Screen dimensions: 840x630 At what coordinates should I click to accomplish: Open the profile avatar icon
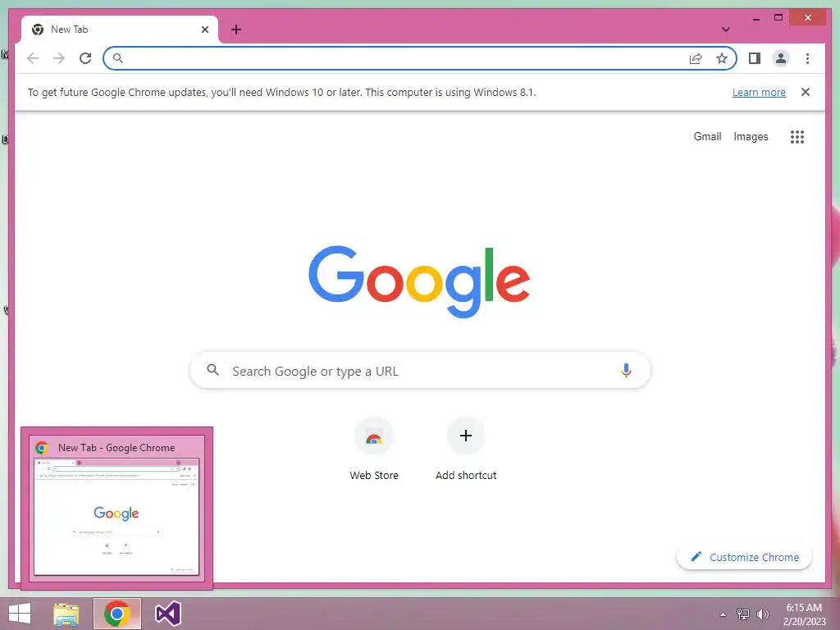pyautogui.click(x=781, y=58)
